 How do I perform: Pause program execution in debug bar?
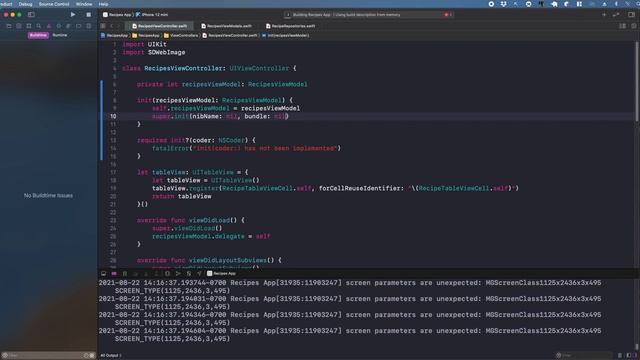coord(125,273)
